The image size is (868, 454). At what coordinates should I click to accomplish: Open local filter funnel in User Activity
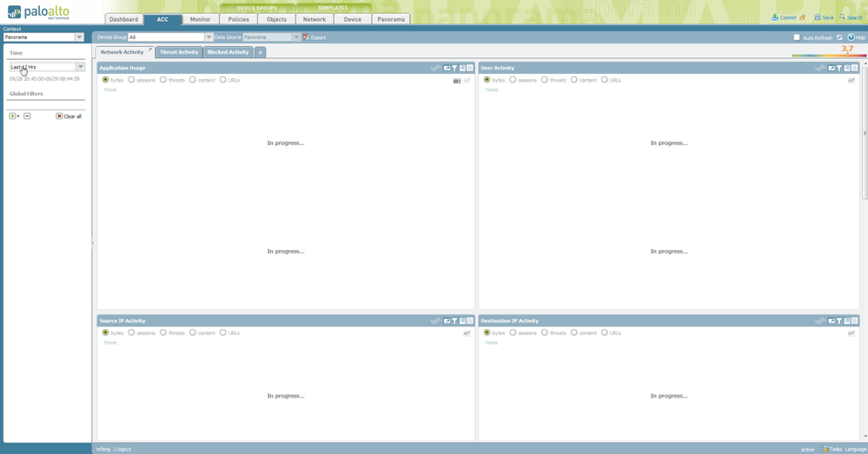pyautogui.click(x=839, y=68)
